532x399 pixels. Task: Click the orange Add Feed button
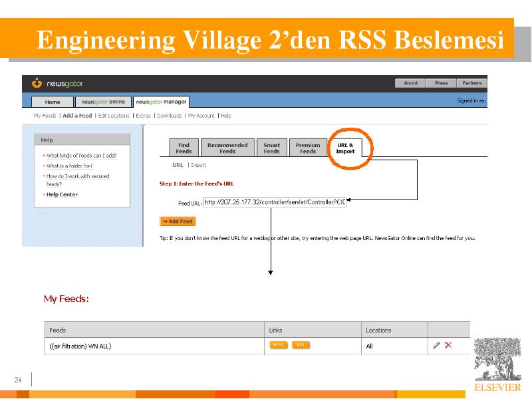[x=178, y=221]
